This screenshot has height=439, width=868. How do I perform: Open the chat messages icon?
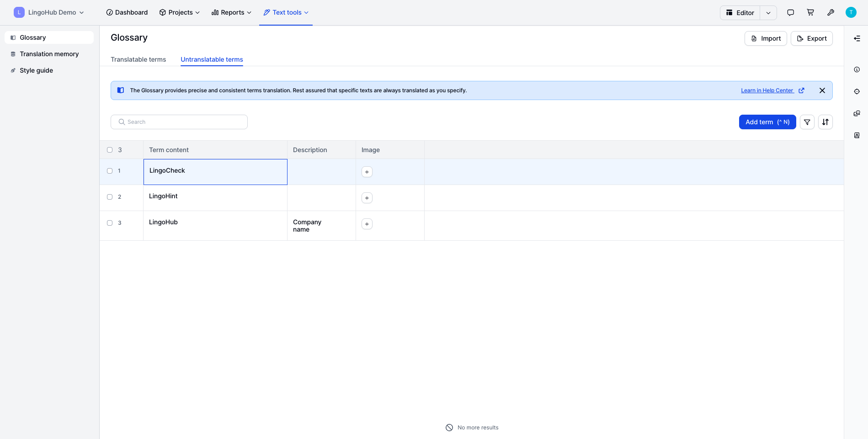click(x=790, y=12)
